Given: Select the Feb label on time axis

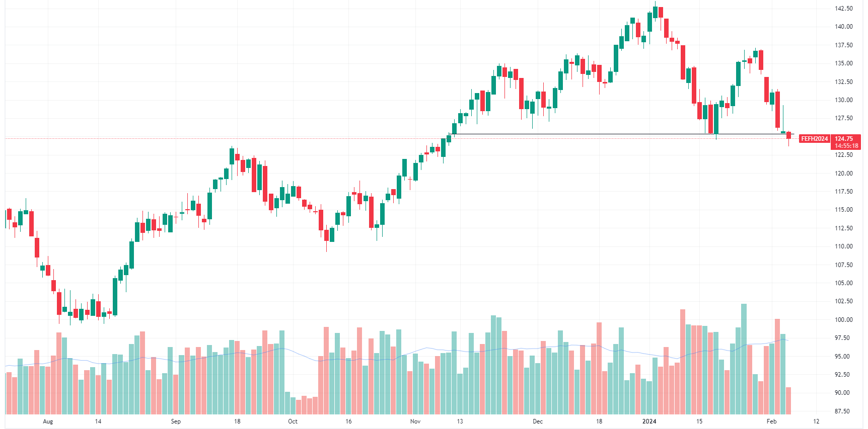Looking at the screenshot, I should [771, 421].
